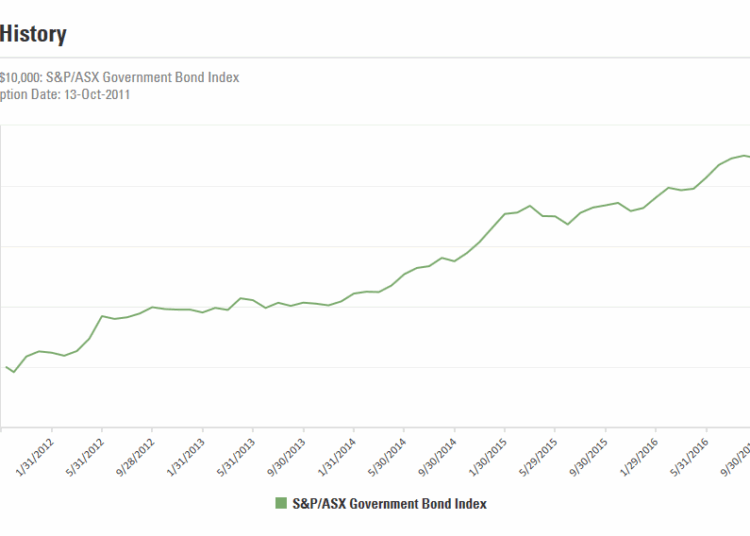The image size is (750, 536).
Task: Select the 9/30/2013 x-axis date label
Action: pyautogui.click(x=288, y=453)
